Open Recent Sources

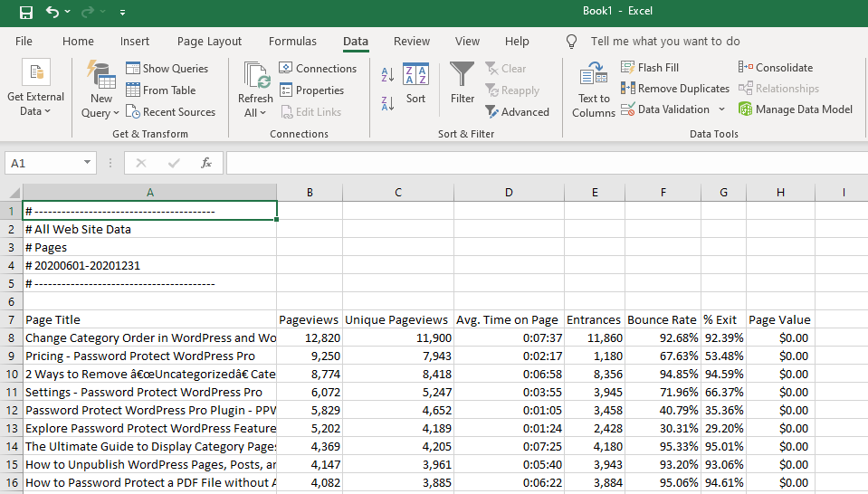tap(170, 112)
